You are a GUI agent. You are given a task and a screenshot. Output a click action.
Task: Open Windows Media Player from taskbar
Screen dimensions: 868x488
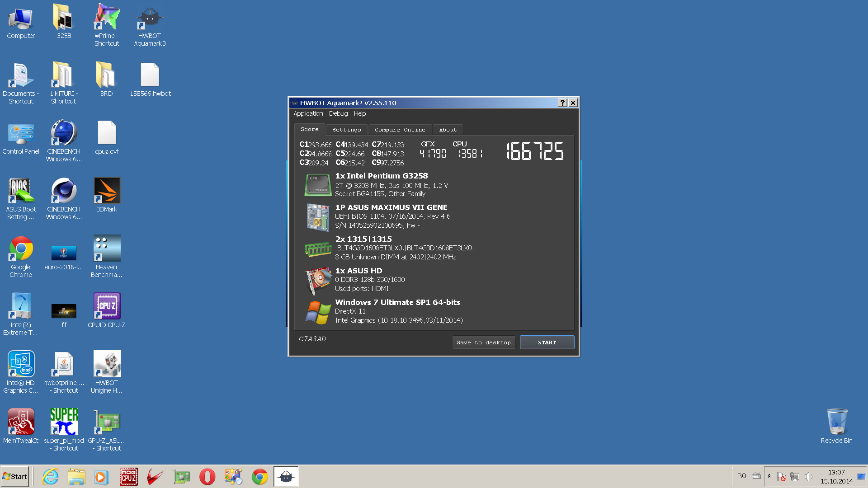(x=102, y=477)
